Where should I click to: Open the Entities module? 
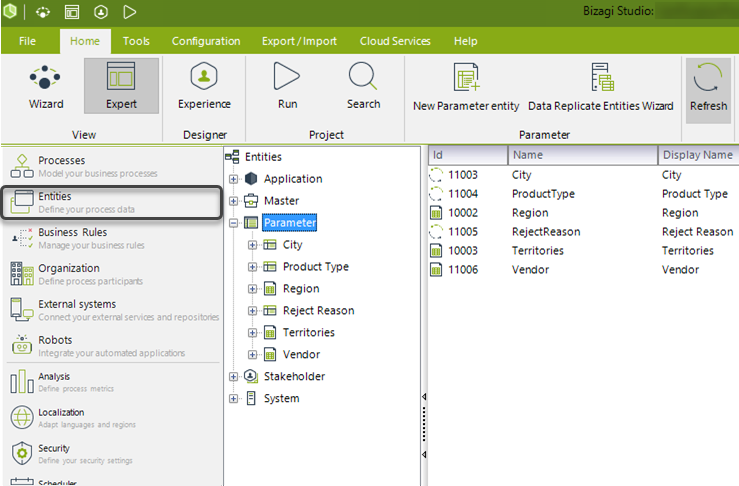coord(112,202)
